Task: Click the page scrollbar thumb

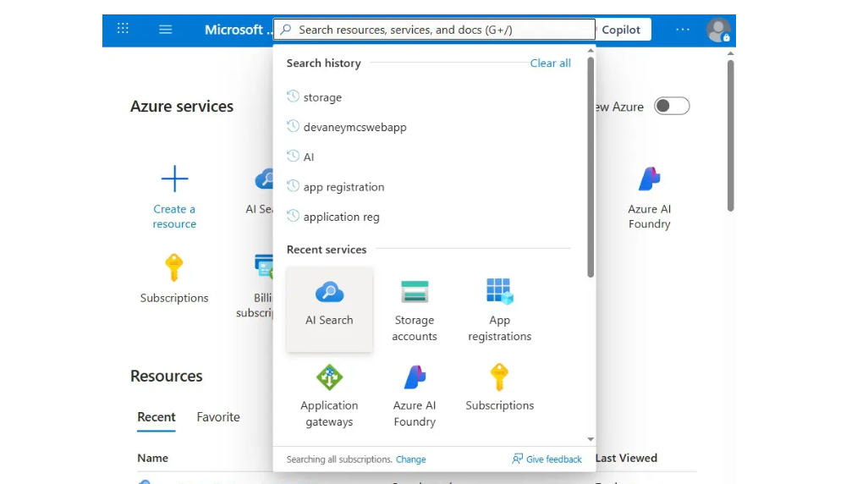Action: 731,135
